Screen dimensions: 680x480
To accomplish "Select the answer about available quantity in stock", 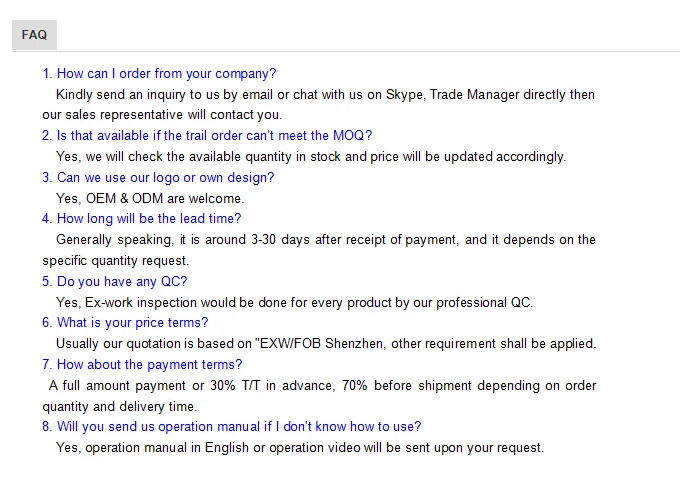I will pyautogui.click(x=311, y=156).
